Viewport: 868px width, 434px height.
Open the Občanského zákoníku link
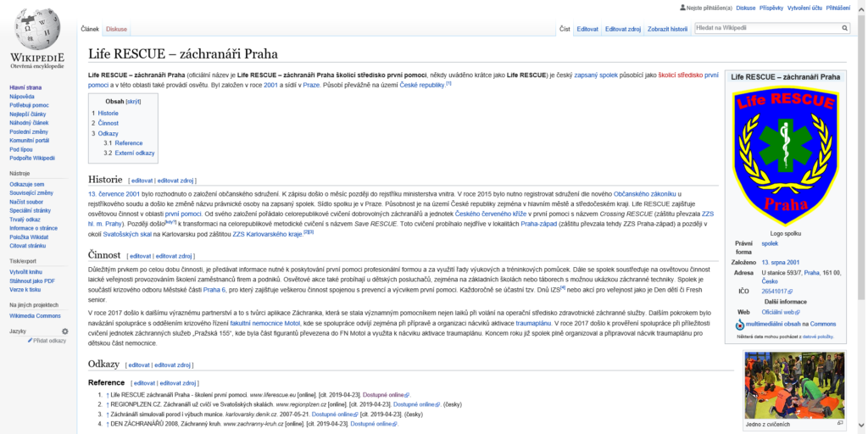tap(645, 194)
